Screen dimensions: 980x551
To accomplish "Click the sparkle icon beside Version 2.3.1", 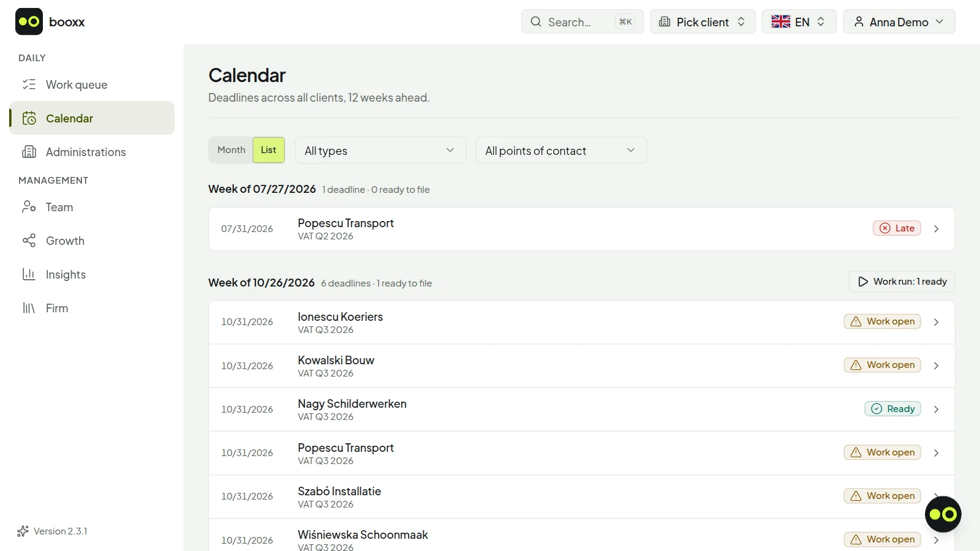I will (x=23, y=531).
